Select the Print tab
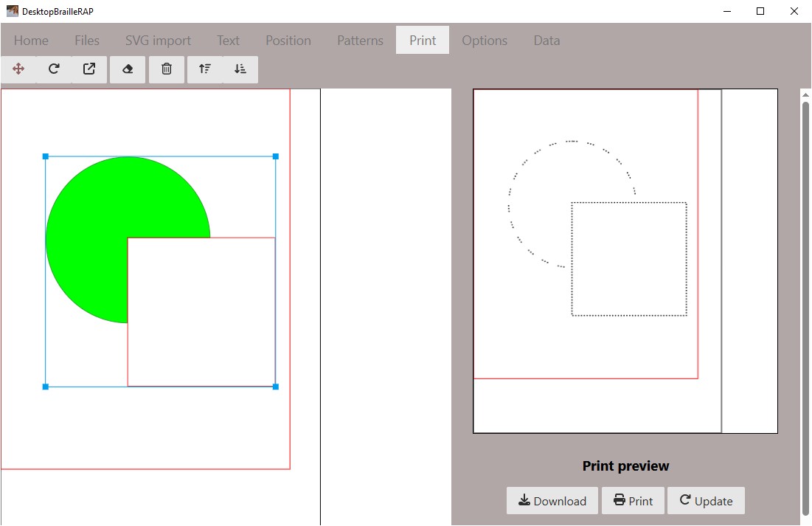 tap(423, 41)
